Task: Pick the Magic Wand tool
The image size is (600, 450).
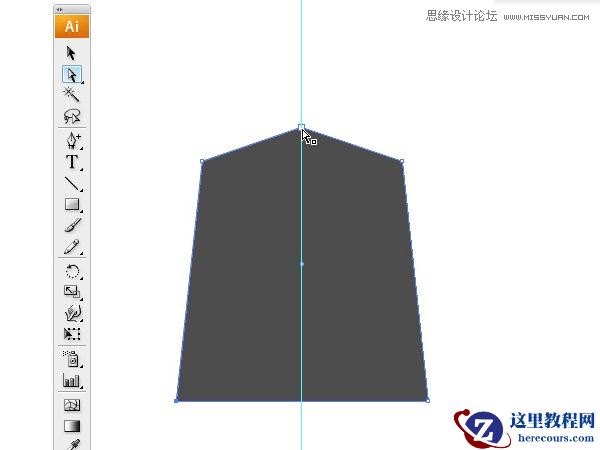Action: click(71, 94)
